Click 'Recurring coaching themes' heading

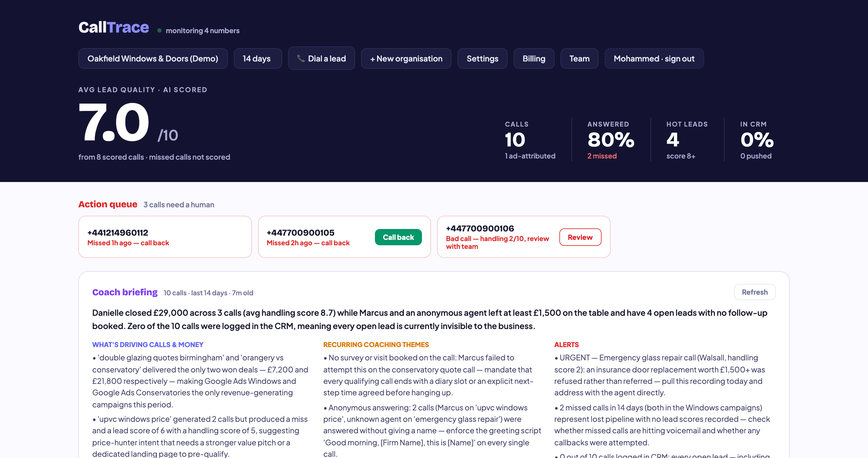click(376, 344)
